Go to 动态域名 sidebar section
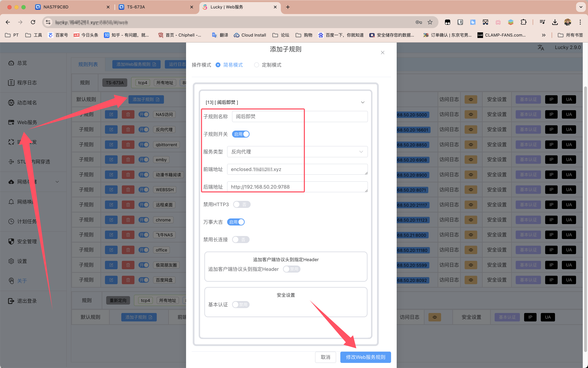Viewport: 588px width, 368px height. (x=22, y=103)
